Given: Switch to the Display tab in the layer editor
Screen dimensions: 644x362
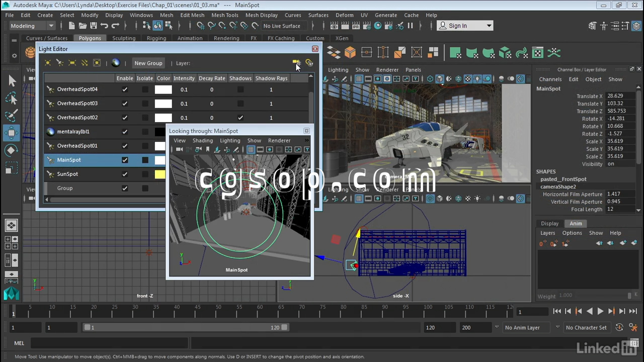Looking at the screenshot, I should [549, 223].
